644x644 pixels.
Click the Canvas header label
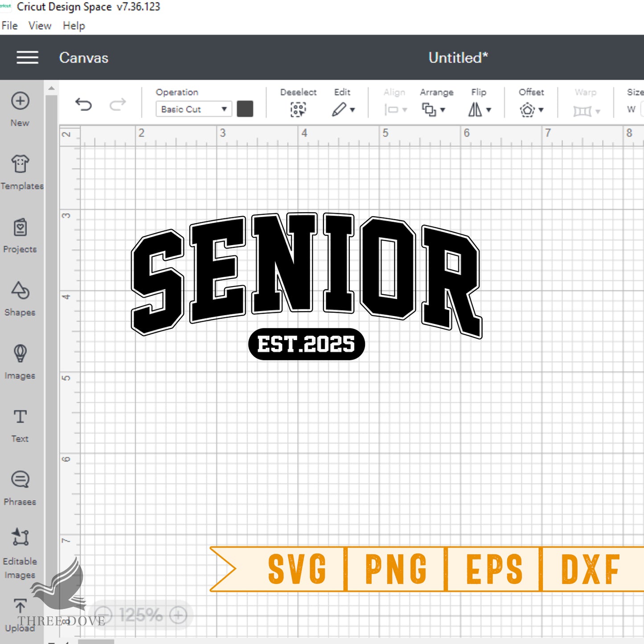click(x=84, y=58)
